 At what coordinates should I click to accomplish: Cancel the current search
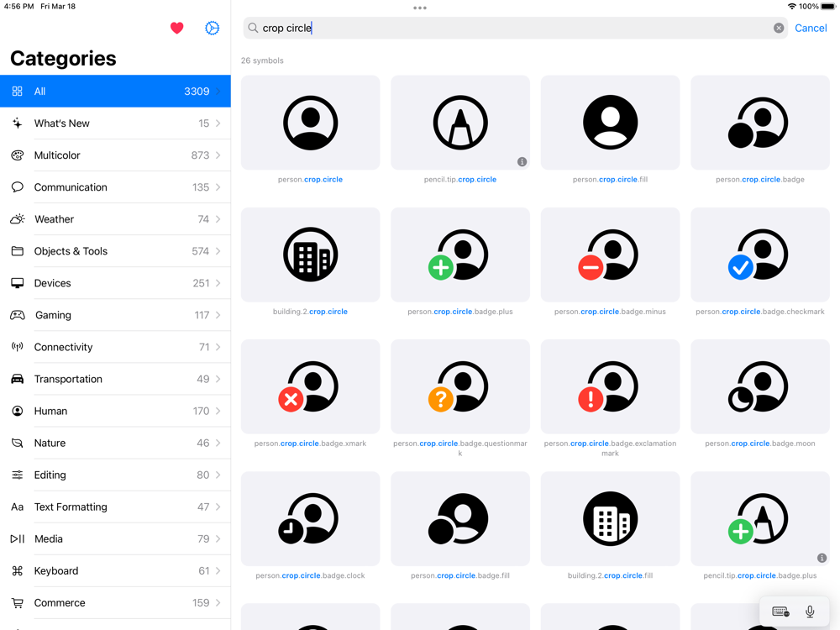coord(811,28)
